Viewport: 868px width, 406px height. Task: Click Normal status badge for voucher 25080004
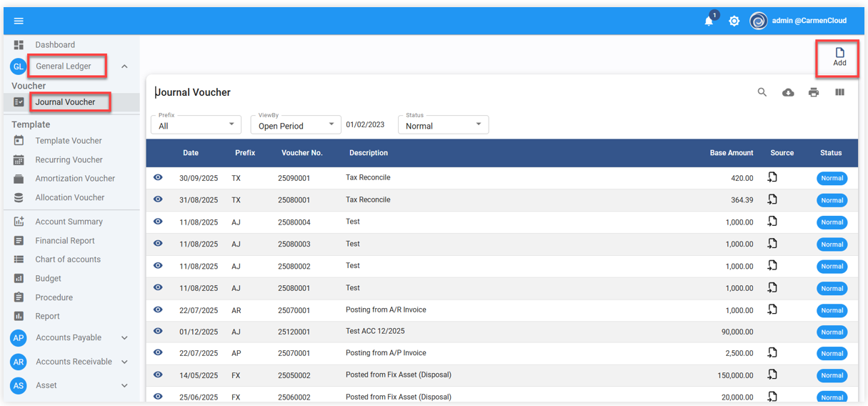click(x=832, y=222)
